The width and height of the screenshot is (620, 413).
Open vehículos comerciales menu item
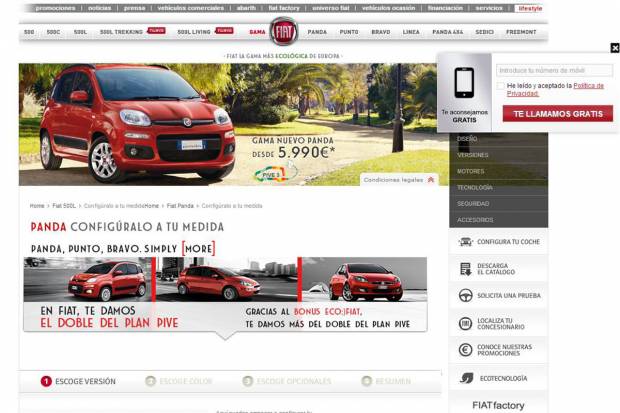[x=191, y=8]
